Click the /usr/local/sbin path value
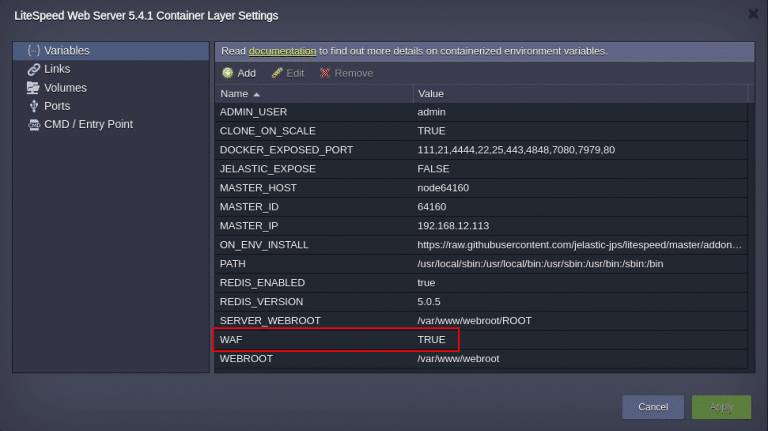Image resolution: width=768 pixels, height=431 pixels. click(x=540, y=263)
